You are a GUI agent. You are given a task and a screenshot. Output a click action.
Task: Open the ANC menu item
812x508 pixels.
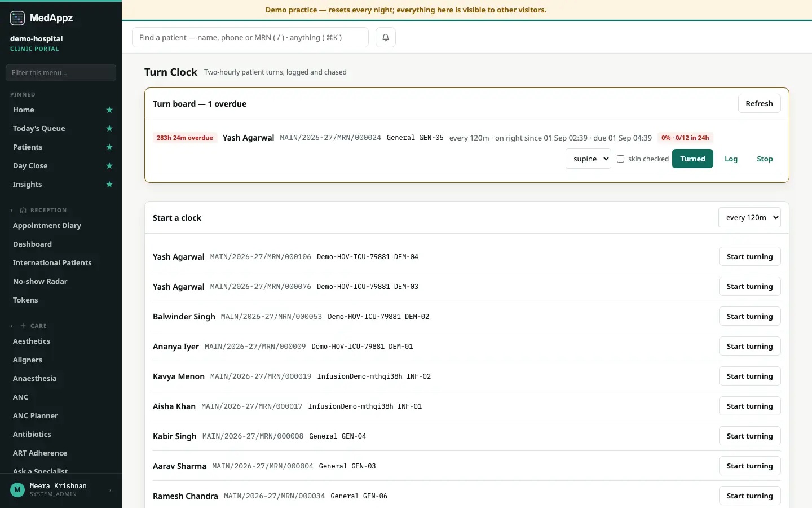point(21,397)
